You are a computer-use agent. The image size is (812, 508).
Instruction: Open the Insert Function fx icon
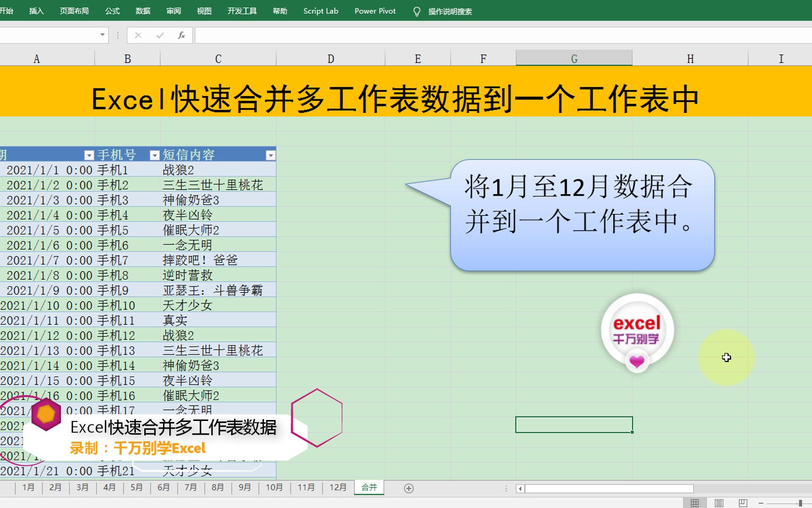click(x=181, y=35)
